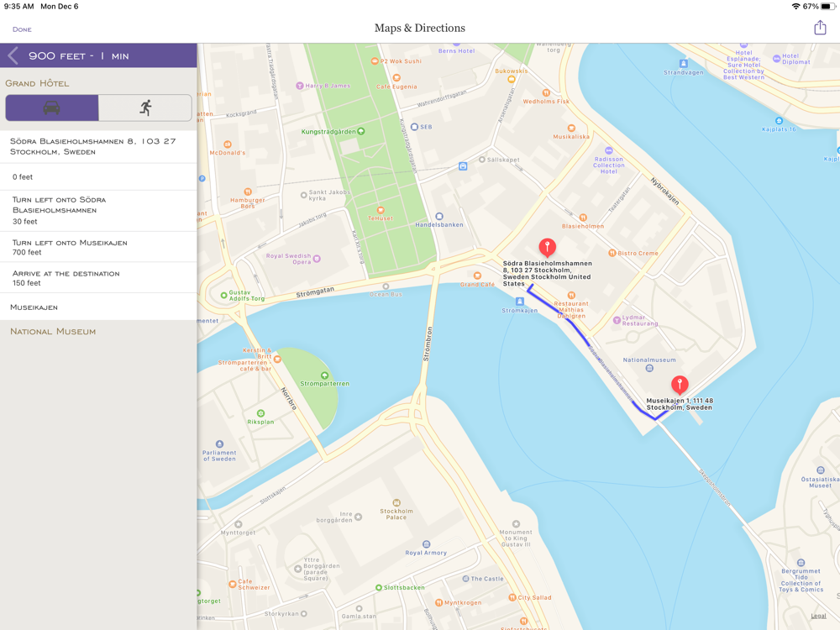
Task: Tap the Museikajen destination row
Action: [x=98, y=307]
